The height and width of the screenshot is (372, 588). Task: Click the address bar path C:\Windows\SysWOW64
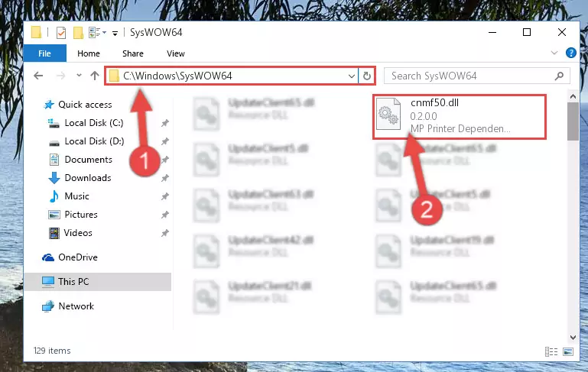click(177, 76)
